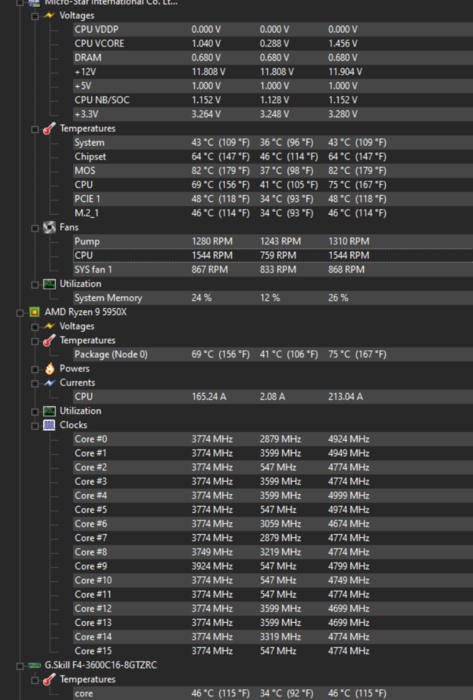Screen dimensions: 473x700
Task: Select the Package (Node 0) temperature row
Action: click(273, 354)
